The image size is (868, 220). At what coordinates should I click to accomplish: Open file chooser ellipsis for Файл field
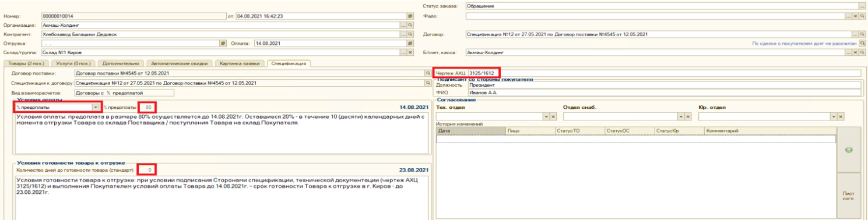(x=848, y=16)
